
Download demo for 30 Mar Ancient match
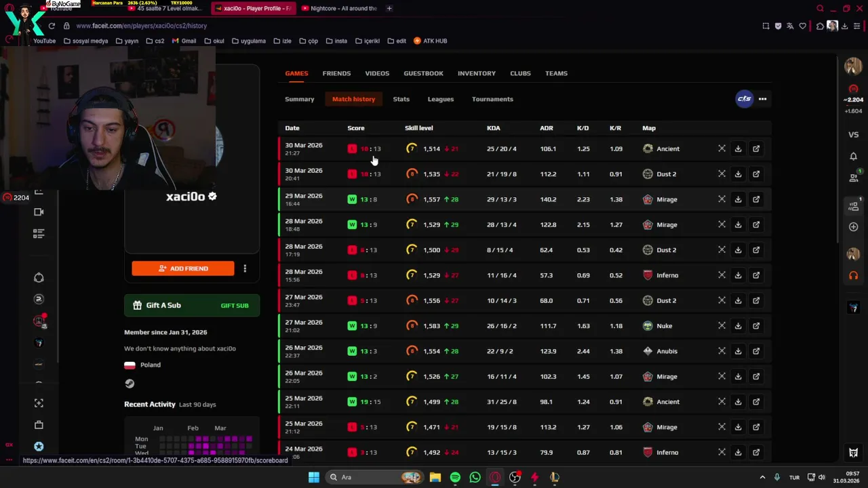point(738,148)
